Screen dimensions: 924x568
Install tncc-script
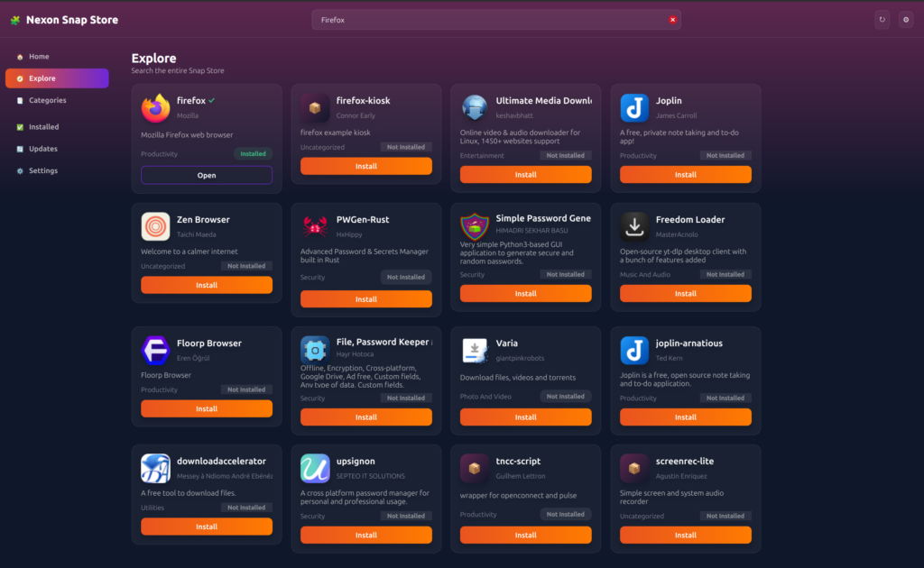pos(526,535)
